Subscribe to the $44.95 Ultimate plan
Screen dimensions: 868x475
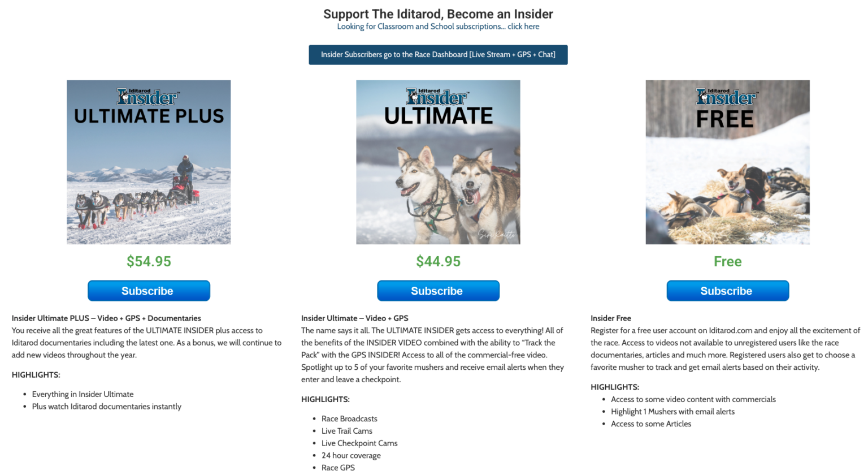tap(438, 291)
